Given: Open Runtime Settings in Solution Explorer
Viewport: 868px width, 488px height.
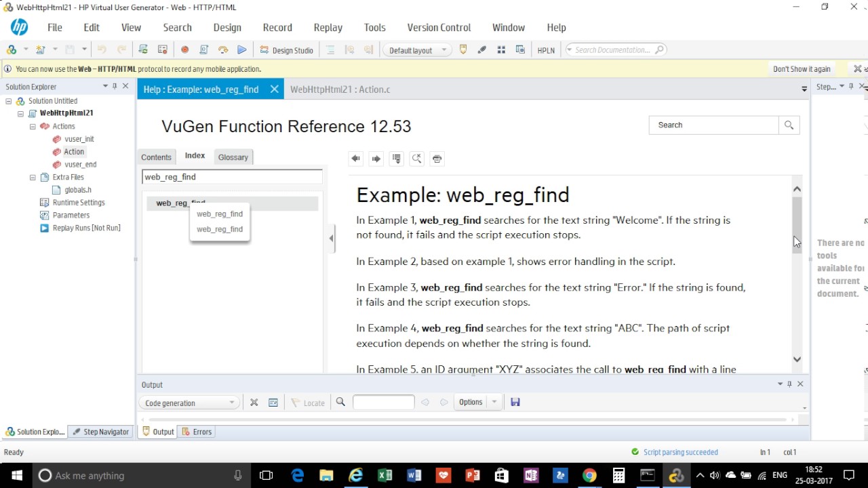Looking at the screenshot, I should coord(79,203).
